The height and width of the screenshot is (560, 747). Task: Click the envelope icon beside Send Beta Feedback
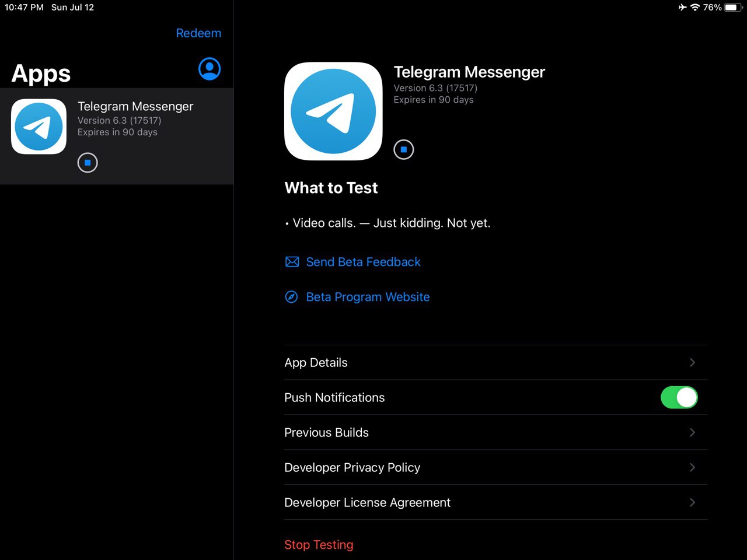point(292,262)
